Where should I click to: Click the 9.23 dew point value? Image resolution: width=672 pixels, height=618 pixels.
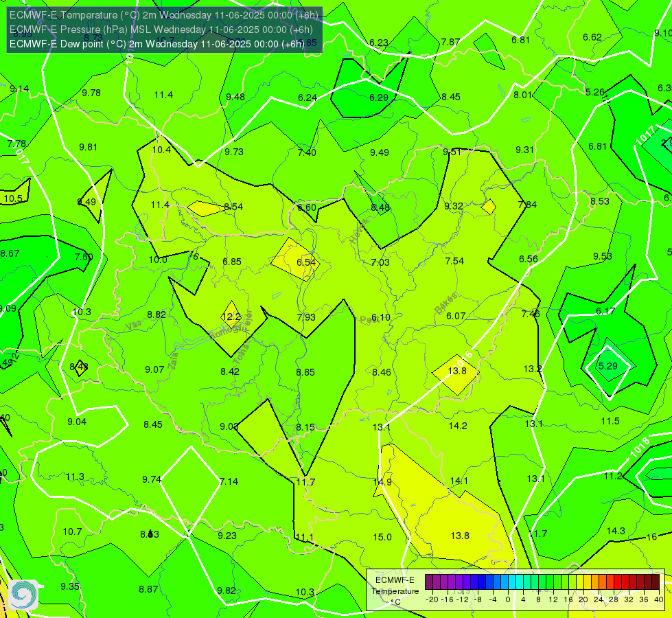(x=227, y=536)
